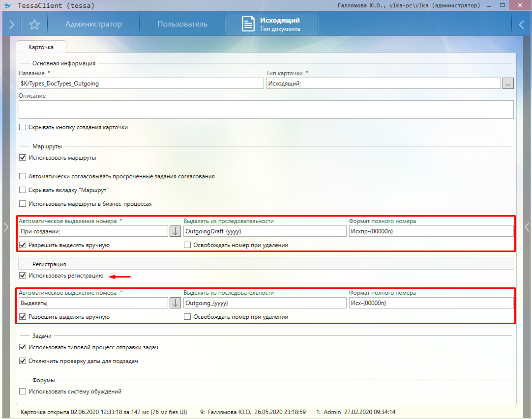Click the Название input field
Screen dimensions: 532x419
(141, 84)
